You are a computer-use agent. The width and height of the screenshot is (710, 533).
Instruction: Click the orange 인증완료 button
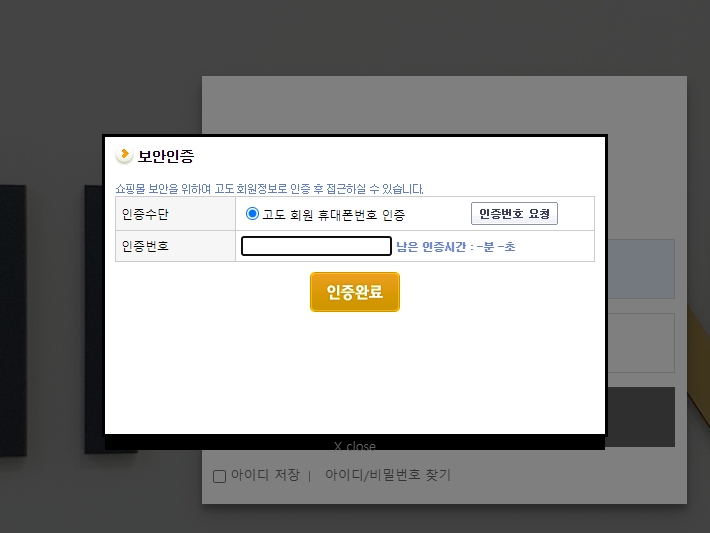tap(355, 292)
